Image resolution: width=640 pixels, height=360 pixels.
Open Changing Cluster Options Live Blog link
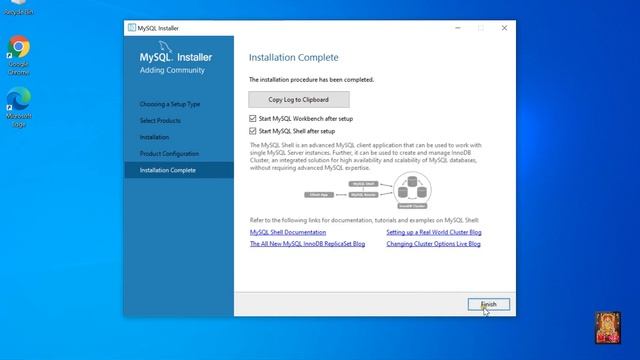pyautogui.click(x=433, y=244)
